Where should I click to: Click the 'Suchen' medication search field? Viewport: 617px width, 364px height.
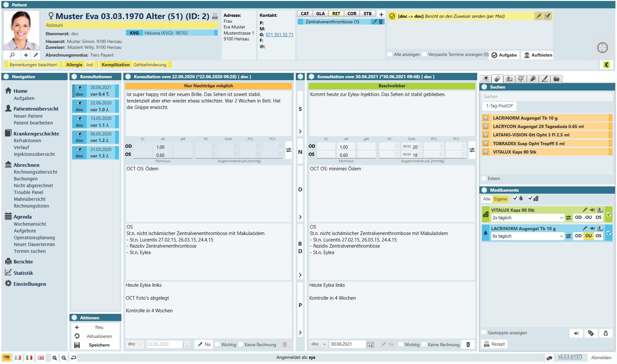[x=547, y=96]
